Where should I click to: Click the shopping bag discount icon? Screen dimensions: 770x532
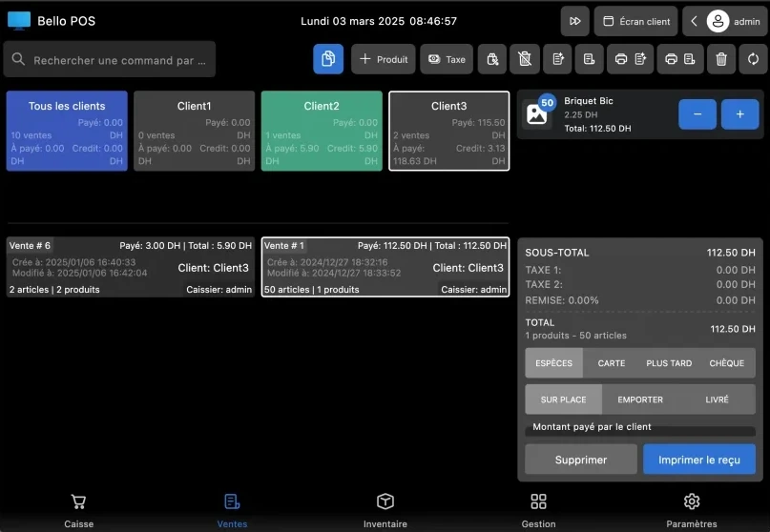coord(492,59)
